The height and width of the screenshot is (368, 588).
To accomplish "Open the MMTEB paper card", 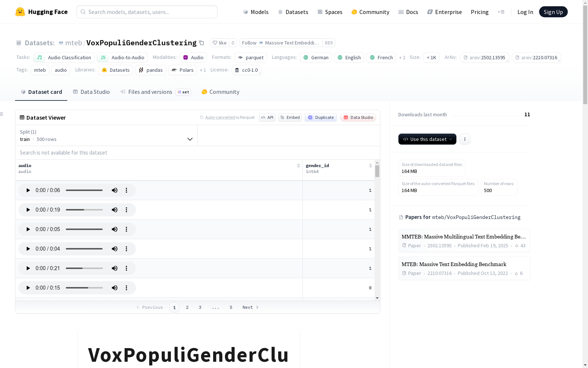I will (x=464, y=241).
